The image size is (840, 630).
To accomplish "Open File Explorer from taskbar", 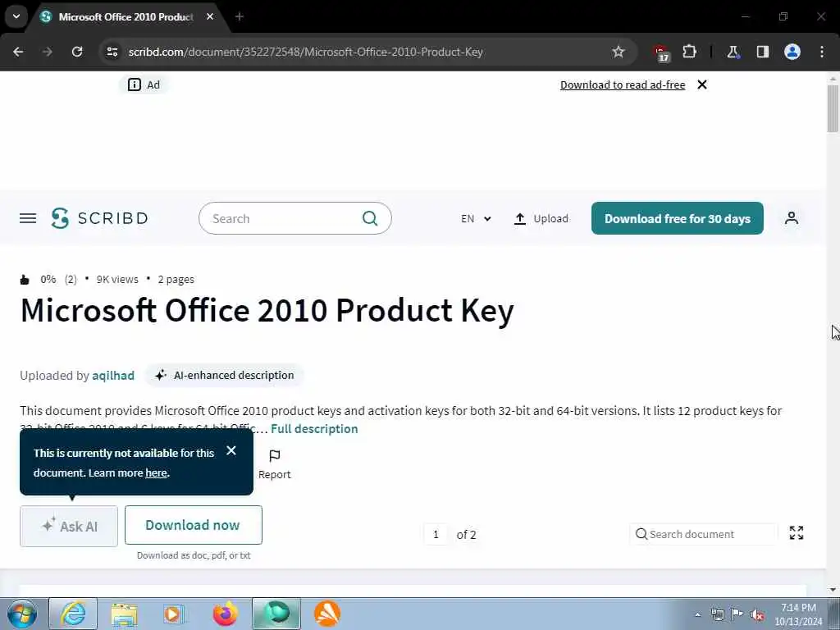I will tap(125, 614).
